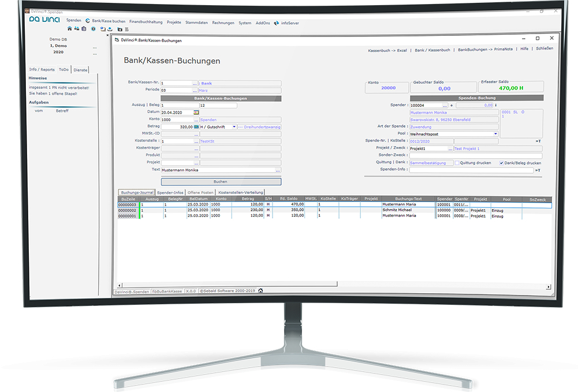Click the Schließen link
Image resolution: width=578 pixels, height=392 pixels.
point(545,48)
